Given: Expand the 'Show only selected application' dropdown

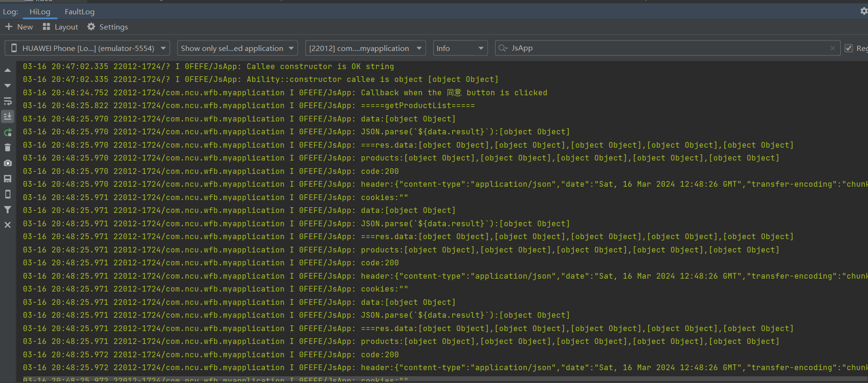Looking at the screenshot, I should [x=237, y=48].
